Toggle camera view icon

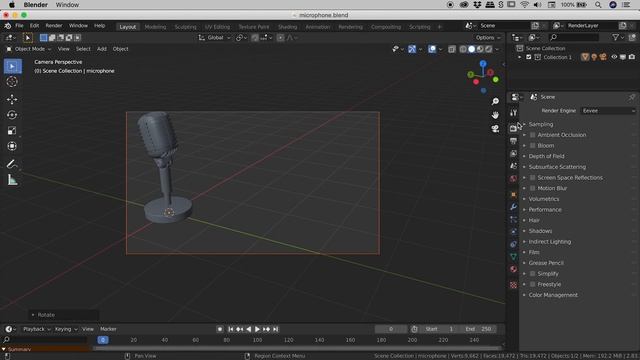(495, 129)
